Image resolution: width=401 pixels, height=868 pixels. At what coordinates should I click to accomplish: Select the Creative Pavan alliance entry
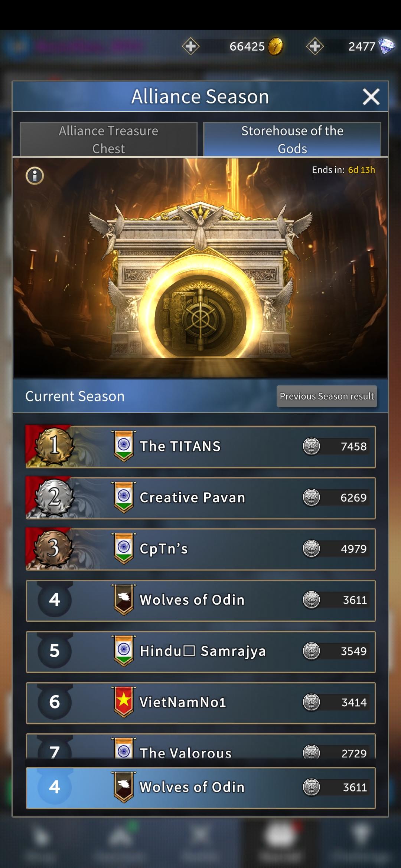(200, 498)
